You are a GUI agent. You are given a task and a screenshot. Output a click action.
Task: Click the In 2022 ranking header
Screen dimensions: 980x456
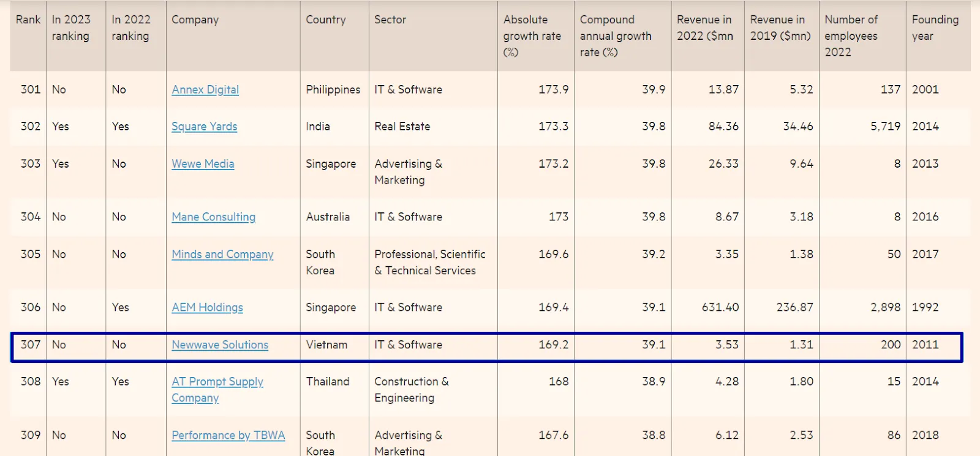pyautogui.click(x=131, y=28)
